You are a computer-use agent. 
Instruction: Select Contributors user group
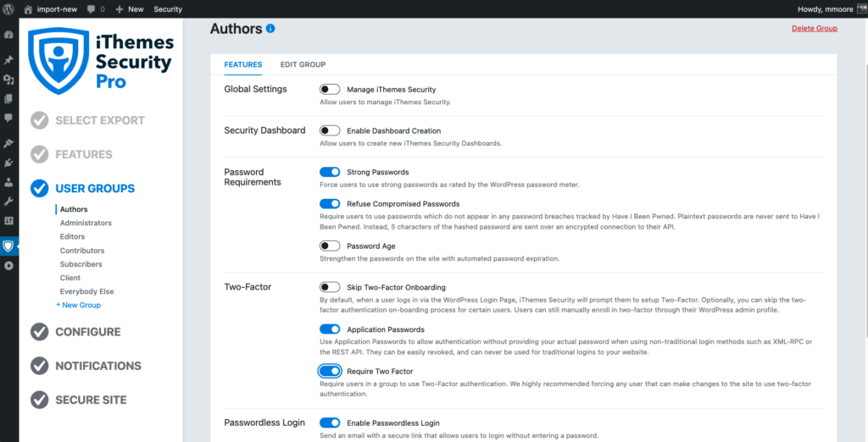click(82, 251)
